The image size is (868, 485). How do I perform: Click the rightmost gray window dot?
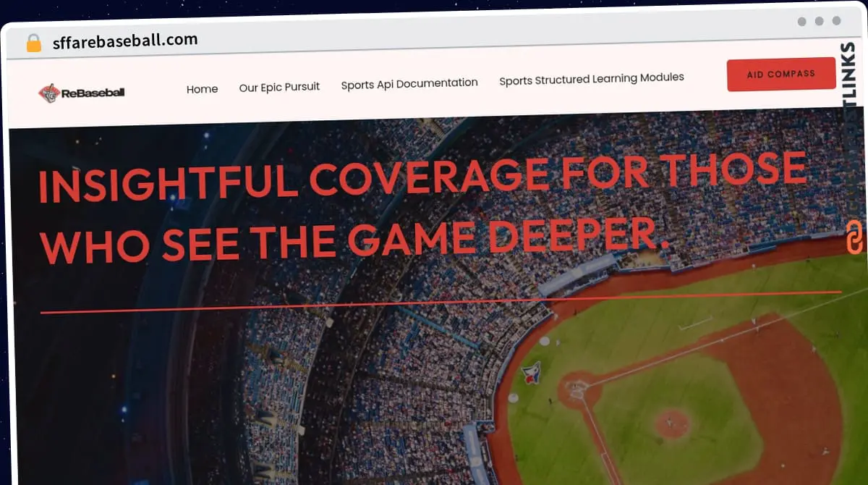pyautogui.click(x=837, y=21)
